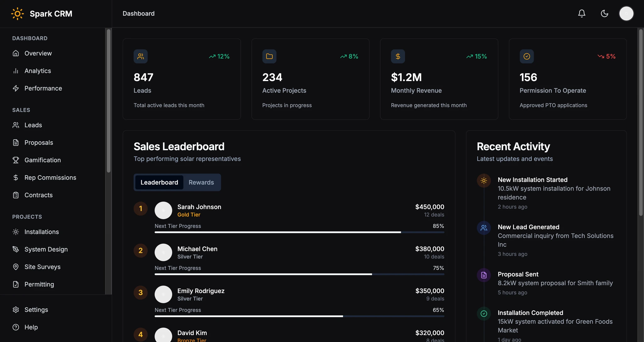This screenshot has width=644, height=342.
Task: Click the New Installation Started sun icon
Action: coord(484,181)
